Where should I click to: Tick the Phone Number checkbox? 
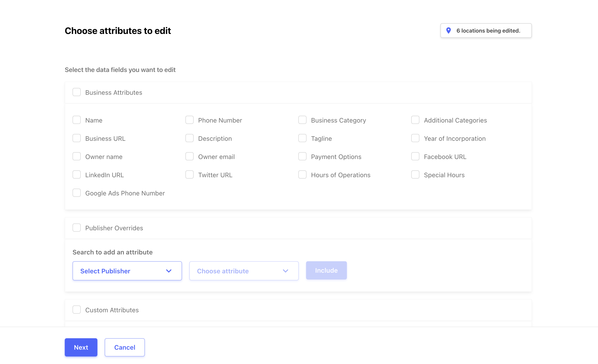coord(190,120)
